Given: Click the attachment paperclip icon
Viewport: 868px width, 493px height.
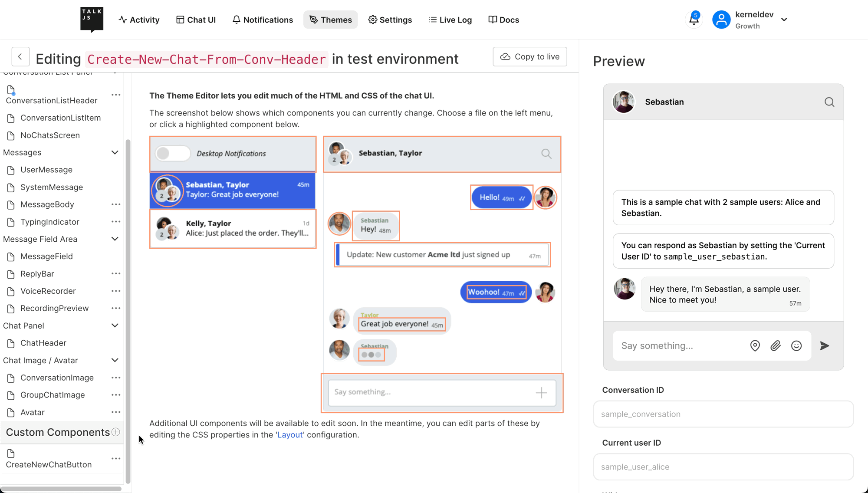Looking at the screenshot, I should click(776, 346).
